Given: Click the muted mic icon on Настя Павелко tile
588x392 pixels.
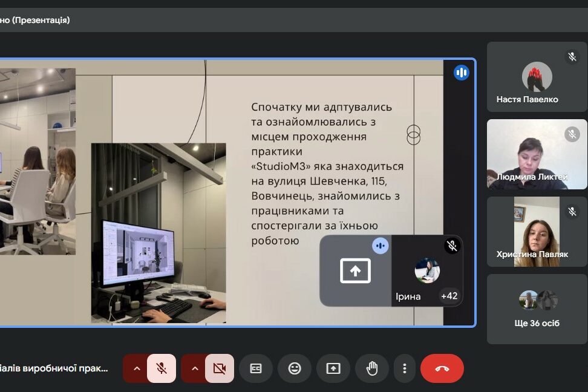Looking at the screenshot, I should tap(572, 57).
